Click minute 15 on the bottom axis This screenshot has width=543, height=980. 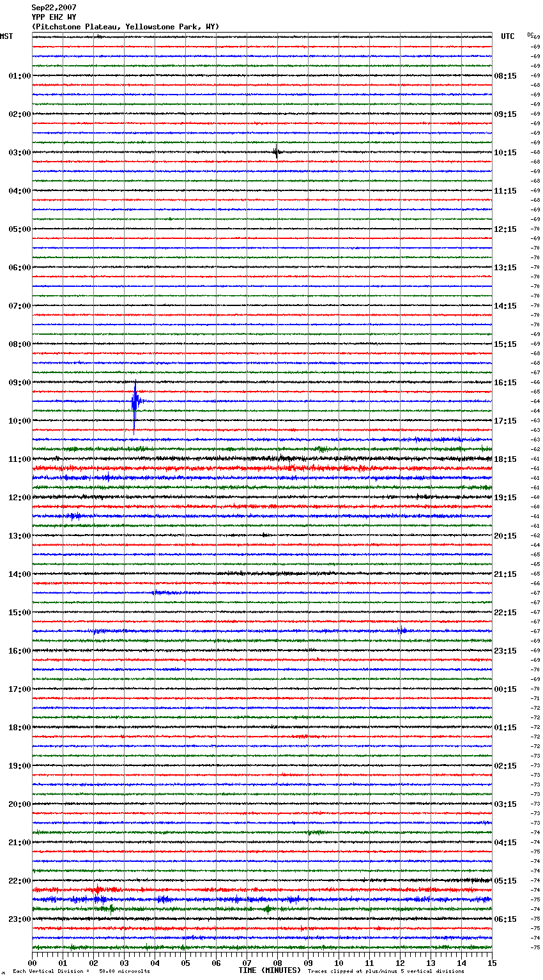[492, 963]
